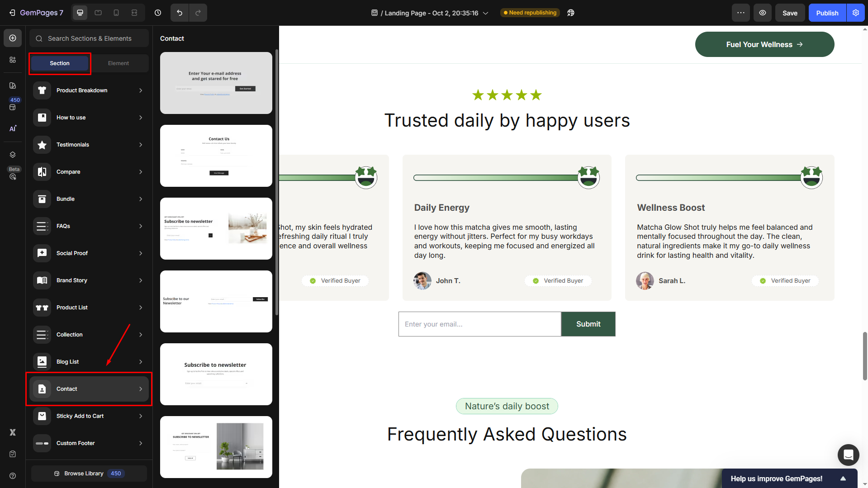Expand the Social Proof category

pos(89,253)
